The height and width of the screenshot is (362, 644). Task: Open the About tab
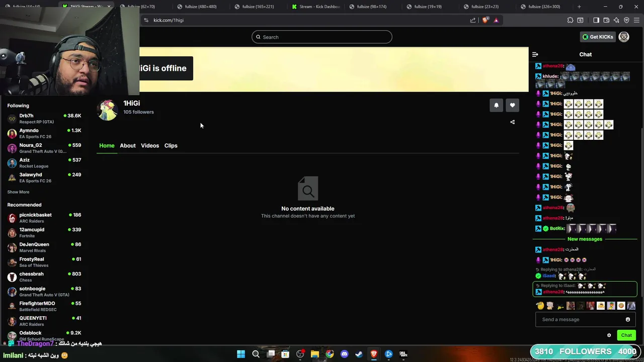pyautogui.click(x=128, y=146)
